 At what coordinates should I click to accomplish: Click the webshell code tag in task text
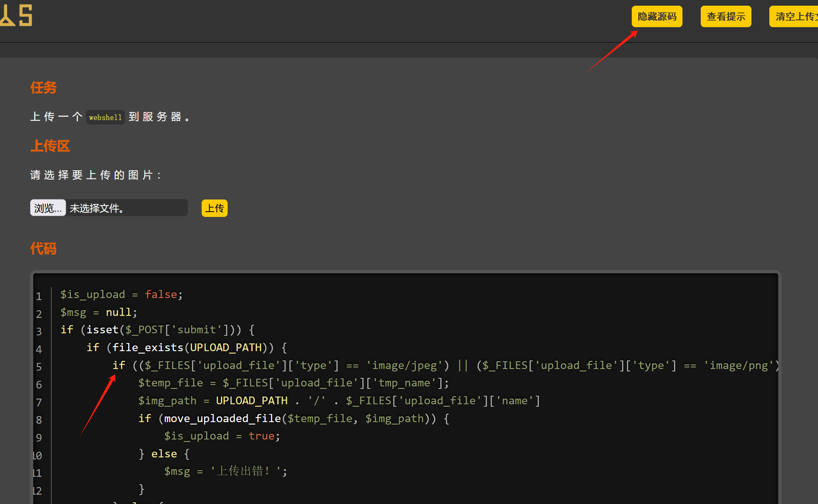point(105,117)
